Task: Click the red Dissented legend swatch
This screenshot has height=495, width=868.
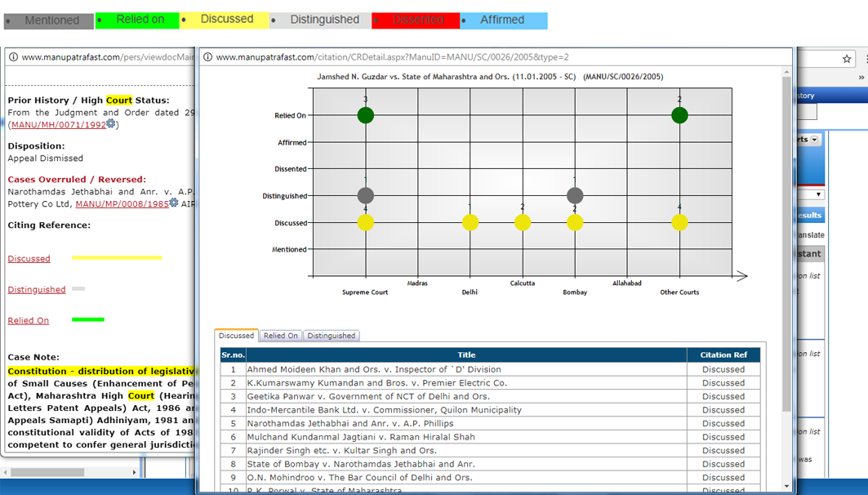Action: [416, 20]
